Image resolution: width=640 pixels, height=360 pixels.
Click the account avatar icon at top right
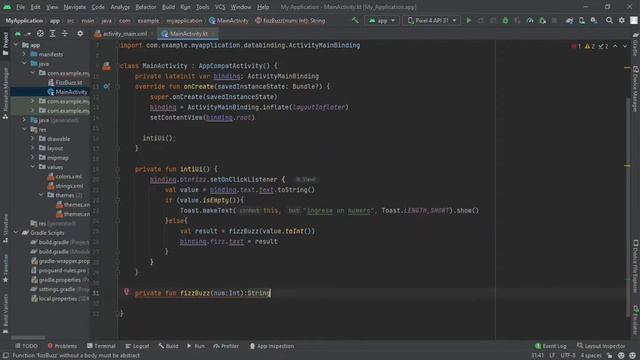point(634,20)
